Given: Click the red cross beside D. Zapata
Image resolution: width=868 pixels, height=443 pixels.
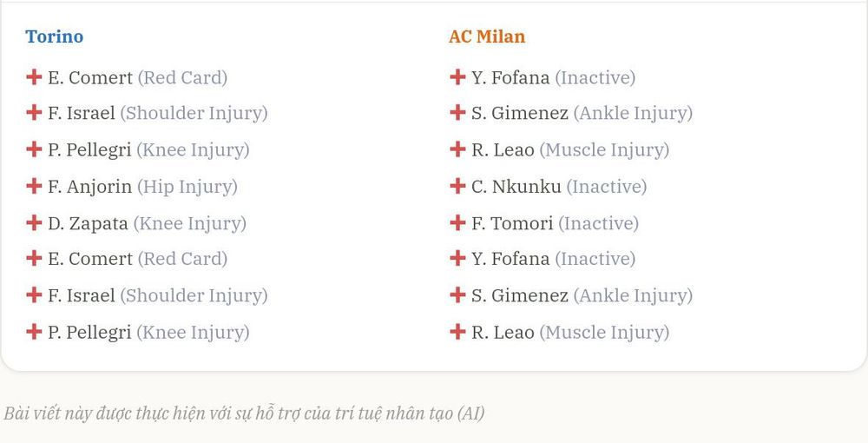Looking at the screenshot, I should coord(34,222).
